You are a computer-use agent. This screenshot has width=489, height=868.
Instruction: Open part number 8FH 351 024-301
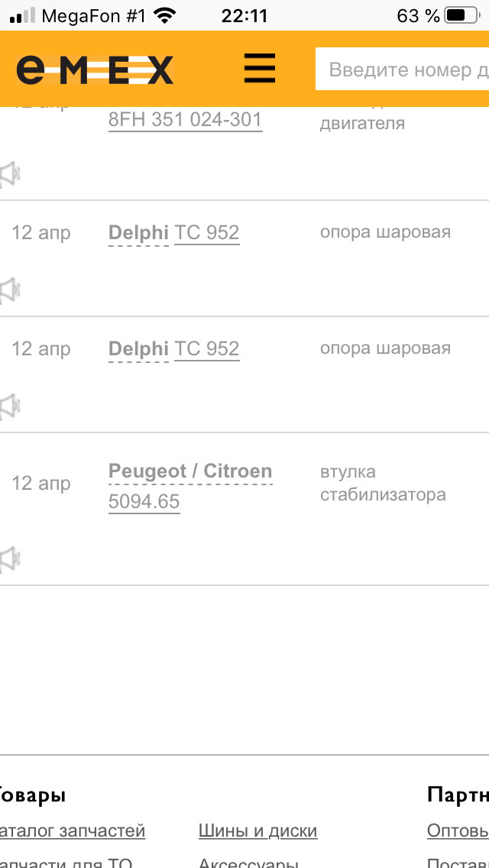[184, 118]
